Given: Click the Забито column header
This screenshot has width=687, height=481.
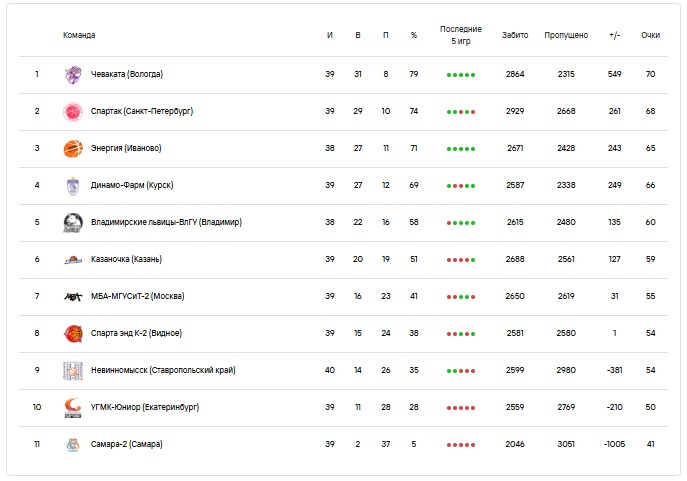Looking at the screenshot, I should (515, 35).
